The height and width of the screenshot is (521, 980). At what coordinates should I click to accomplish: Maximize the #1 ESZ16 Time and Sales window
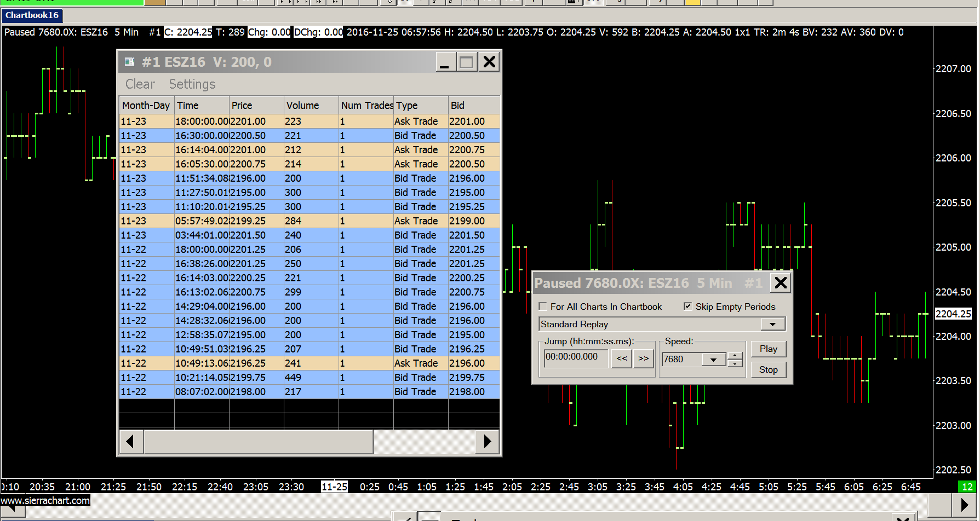click(466, 62)
